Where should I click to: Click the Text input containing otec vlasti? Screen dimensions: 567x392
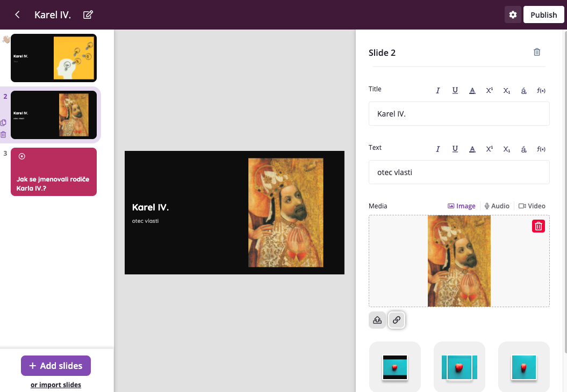(x=459, y=172)
